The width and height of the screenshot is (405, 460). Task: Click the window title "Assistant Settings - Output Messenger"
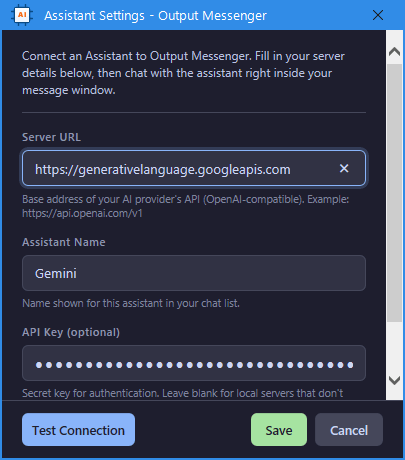point(155,15)
